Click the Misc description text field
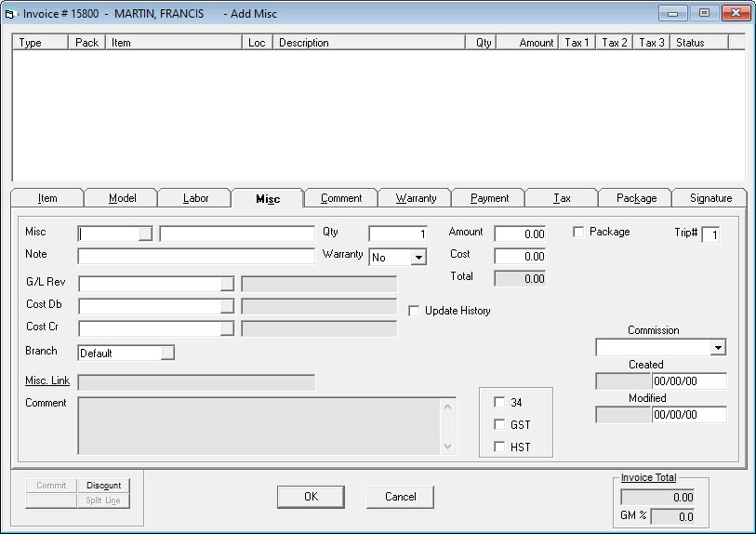The image size is (756, 534). [237, 234]
